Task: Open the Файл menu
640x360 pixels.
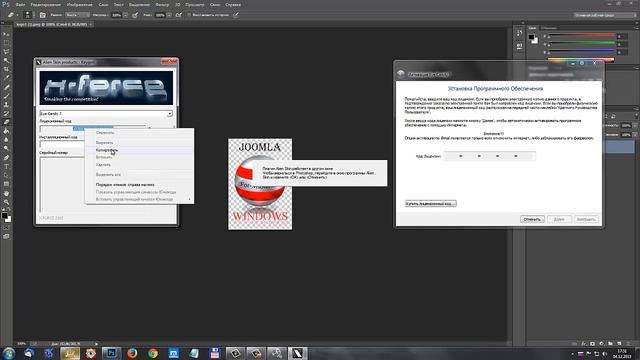Action: tap(20, 4)
